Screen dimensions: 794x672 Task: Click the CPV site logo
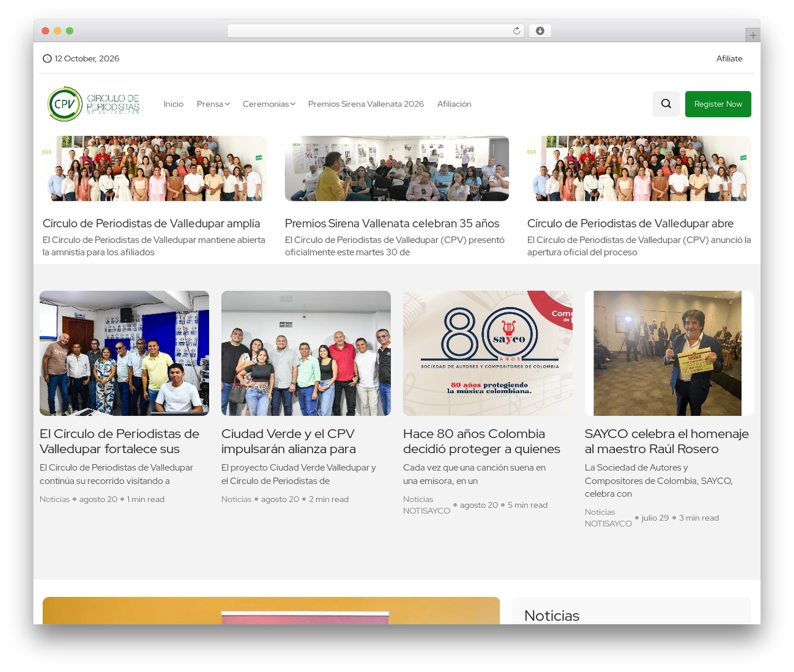94,104
